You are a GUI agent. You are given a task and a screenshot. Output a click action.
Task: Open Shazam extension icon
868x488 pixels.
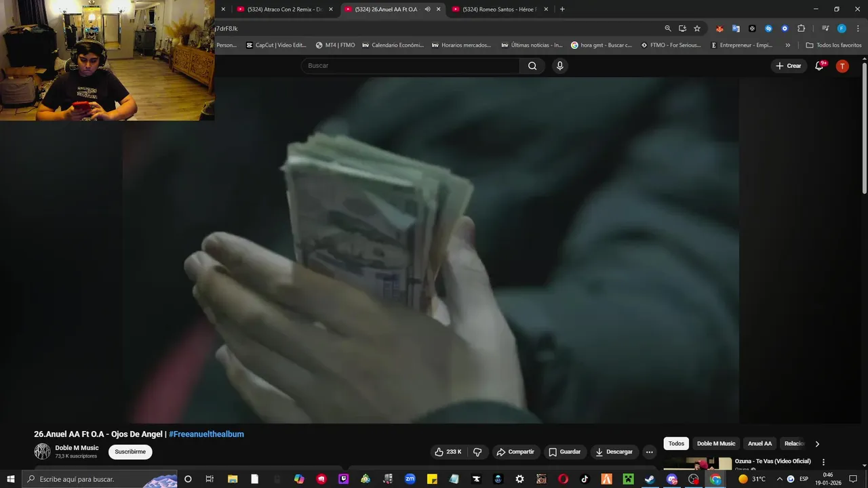coord(768,28)
